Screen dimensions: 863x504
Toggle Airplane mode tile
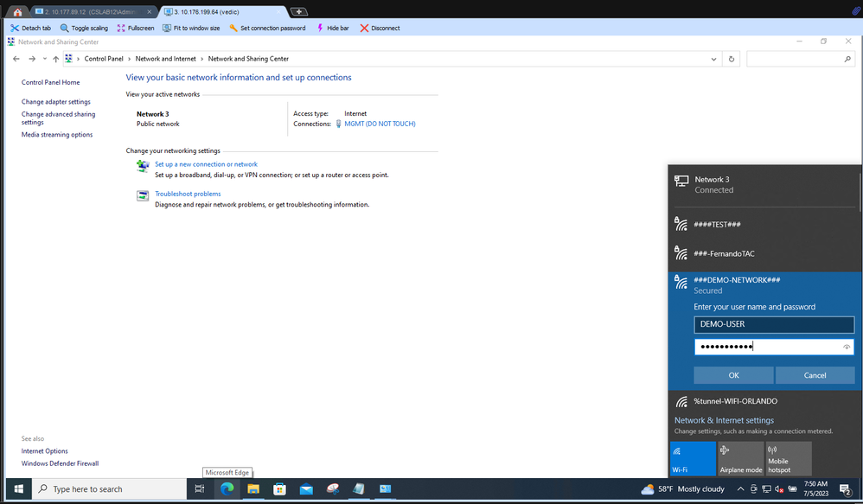pos(741,458)
